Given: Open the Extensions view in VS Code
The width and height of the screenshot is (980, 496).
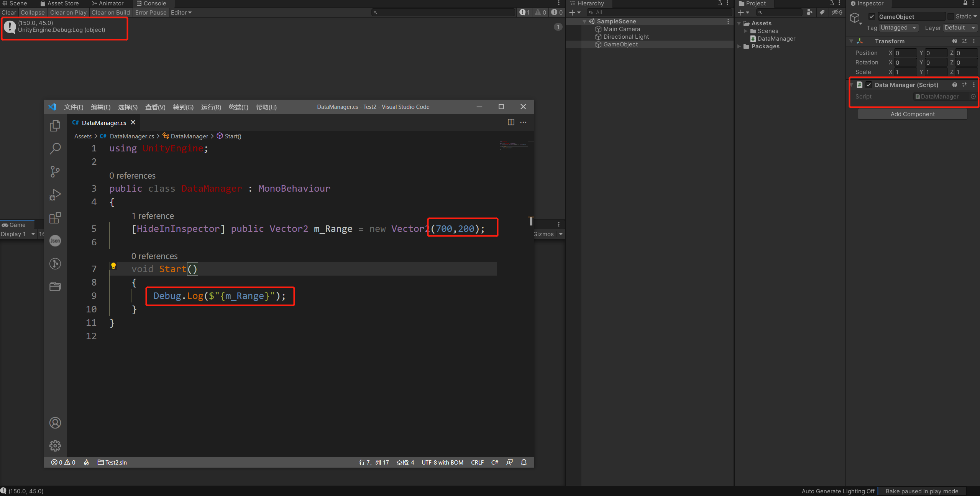Looking at the screenshot, I should tap(55, 218).
